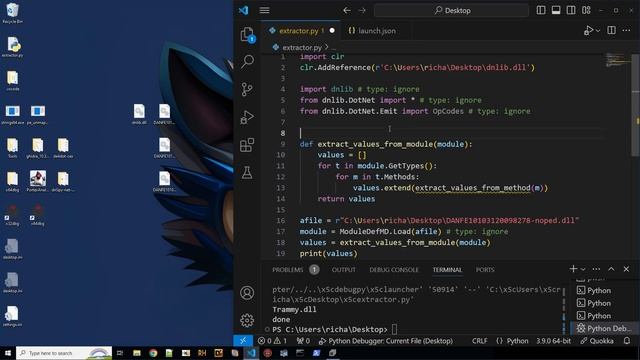Click the Quokka status bar item
The width and height of the screenshot is (640, 360).
pos(597,341)
